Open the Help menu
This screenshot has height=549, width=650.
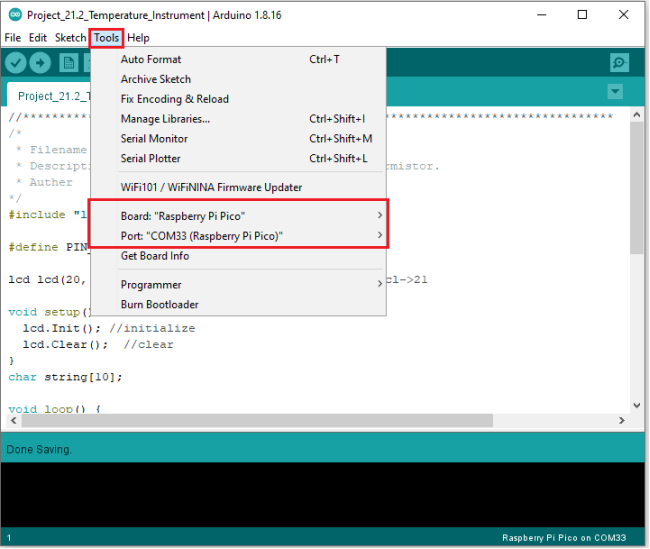tap(138, 38)
